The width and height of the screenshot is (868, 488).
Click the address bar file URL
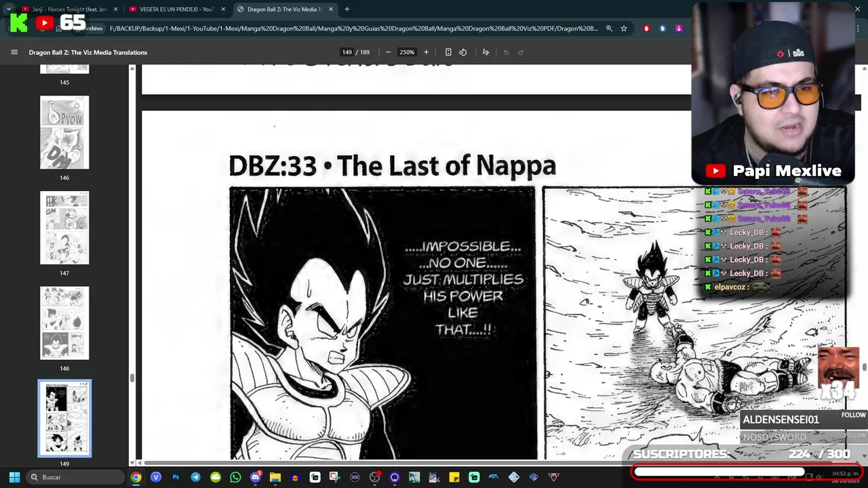353,28
